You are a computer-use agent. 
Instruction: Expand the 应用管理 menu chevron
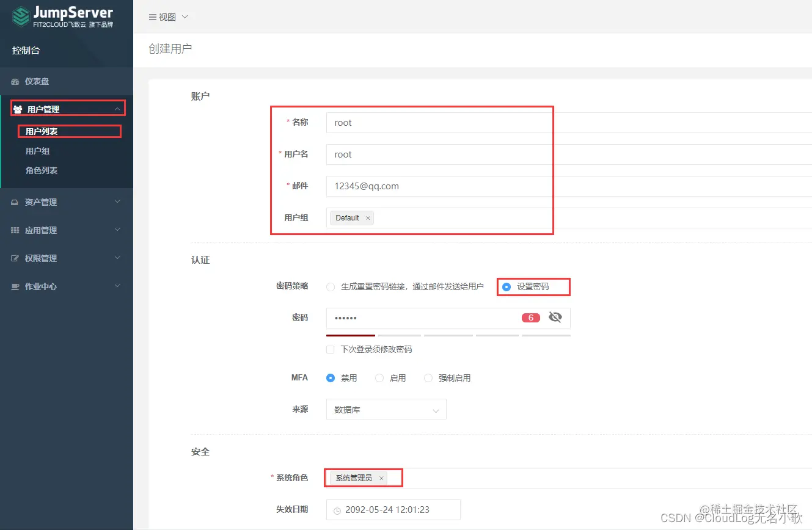click(x=118, y=230)
